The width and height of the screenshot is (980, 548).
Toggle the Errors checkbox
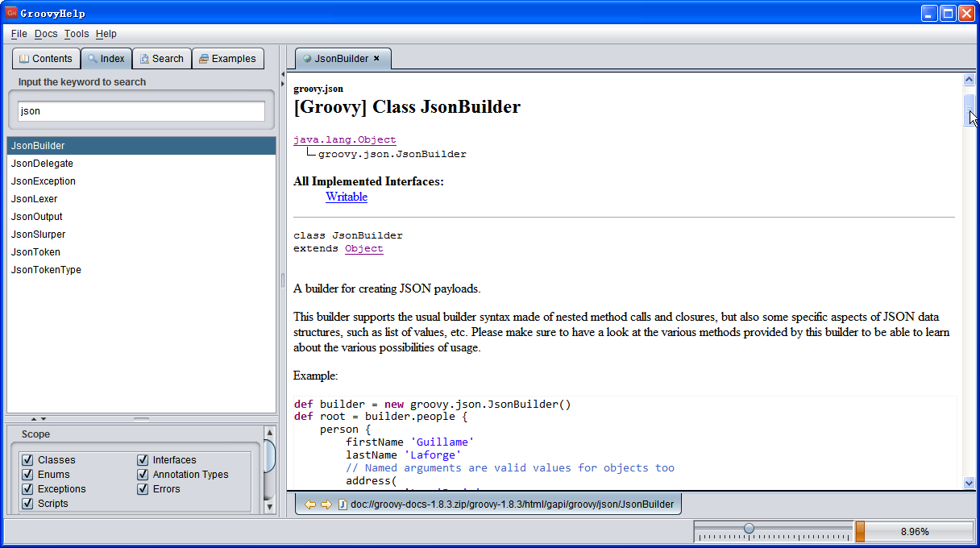[x=143, y=489]
